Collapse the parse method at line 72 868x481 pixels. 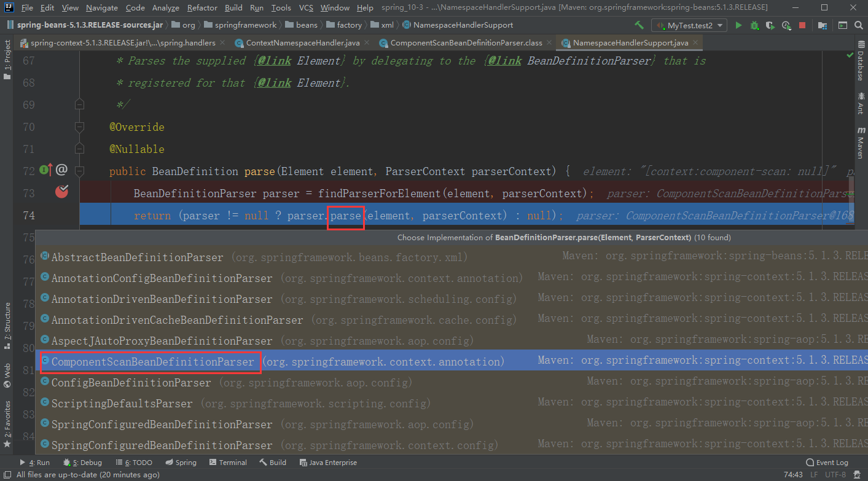click(79, 171)
